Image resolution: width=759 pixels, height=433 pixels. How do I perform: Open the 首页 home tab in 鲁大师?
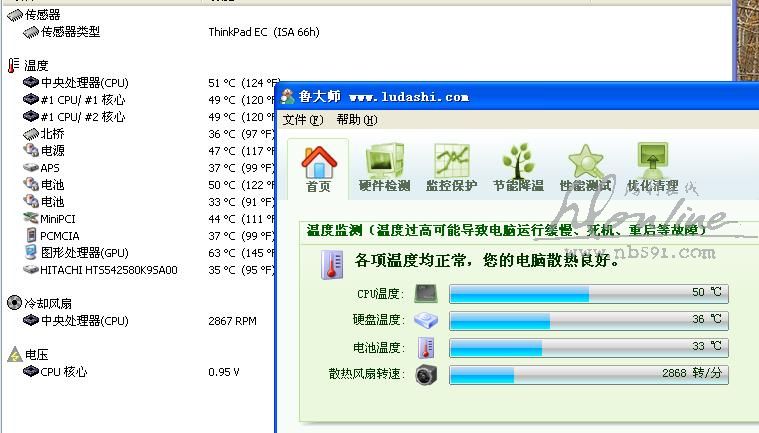point(319,169)
